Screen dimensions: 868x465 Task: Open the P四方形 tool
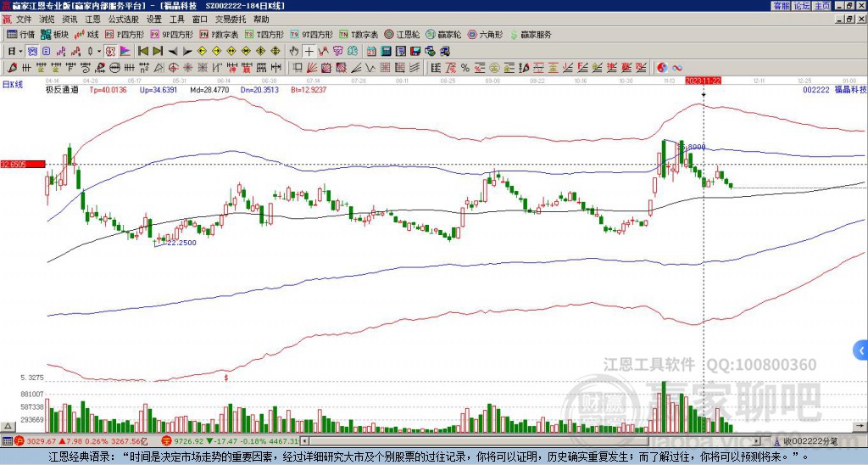click(125, 34)
